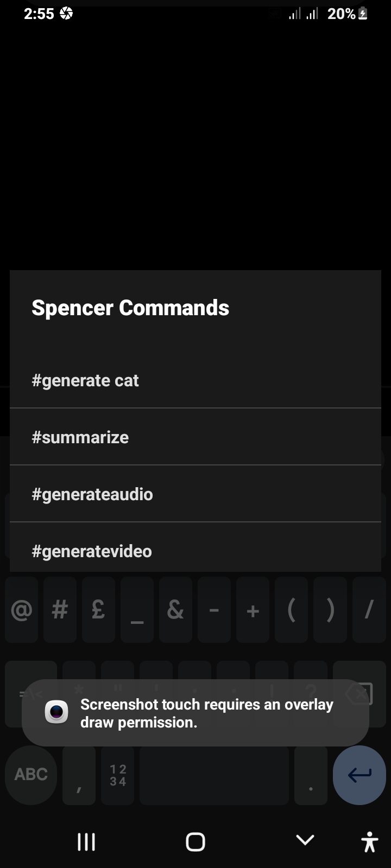This screenshot has height=868, width=391.
Task: Tap the charging battery icon in the status bar
Action: [x=363, y=13]
